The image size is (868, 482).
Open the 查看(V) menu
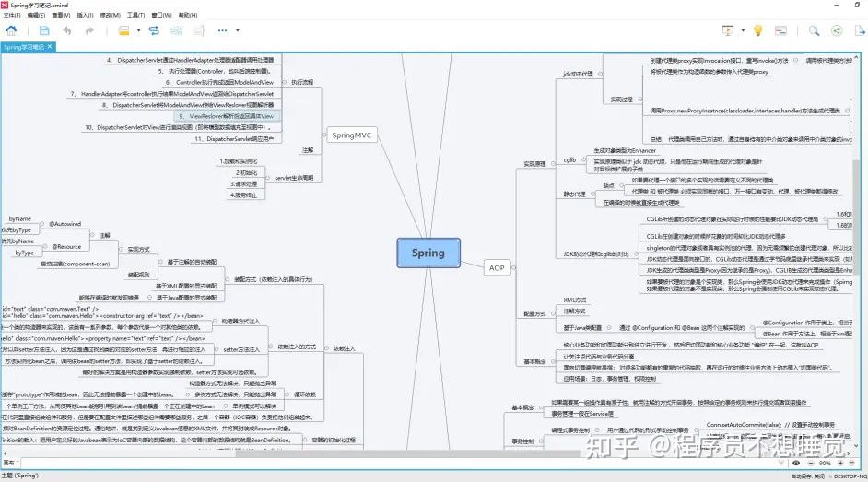tap(61, 15)
